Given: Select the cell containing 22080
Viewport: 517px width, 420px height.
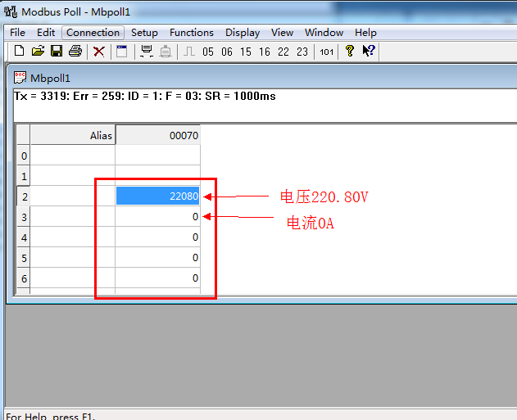Looking at the screenshot, I should (157, 196).
